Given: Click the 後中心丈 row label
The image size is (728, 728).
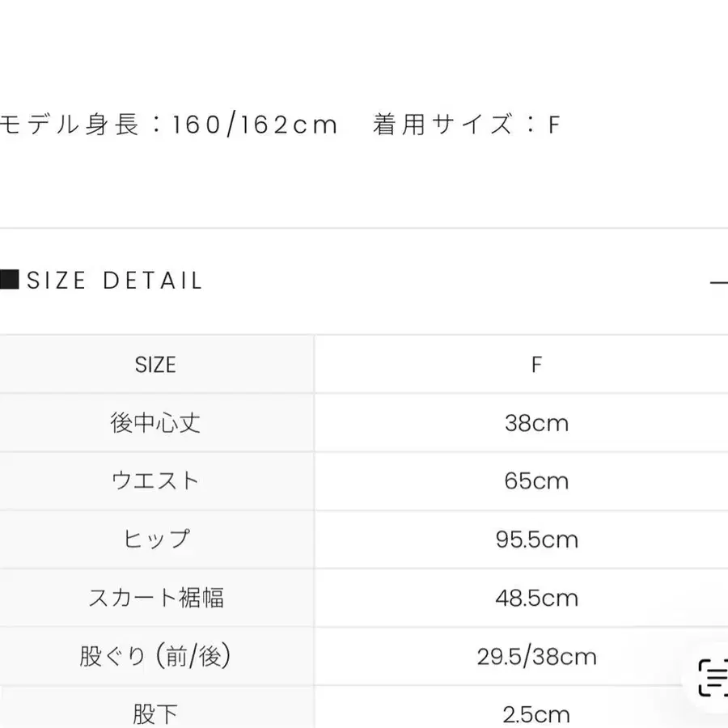Looking at the screenshot, I should point(155,423).
